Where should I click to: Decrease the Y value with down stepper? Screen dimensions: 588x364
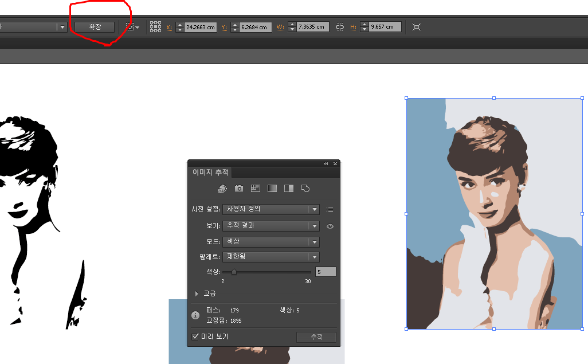click(x=235, y=30)
